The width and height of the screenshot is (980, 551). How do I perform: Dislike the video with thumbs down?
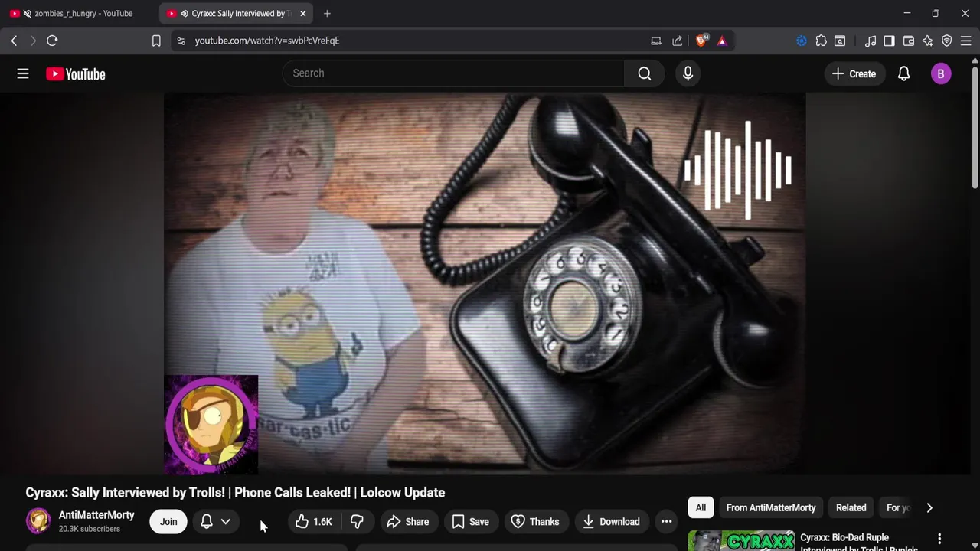357,522
